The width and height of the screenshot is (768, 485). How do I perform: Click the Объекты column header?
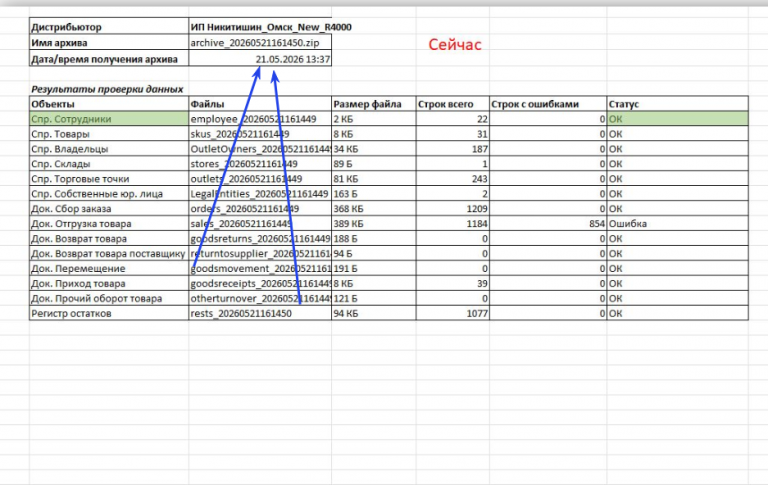[x=109, y=104]
